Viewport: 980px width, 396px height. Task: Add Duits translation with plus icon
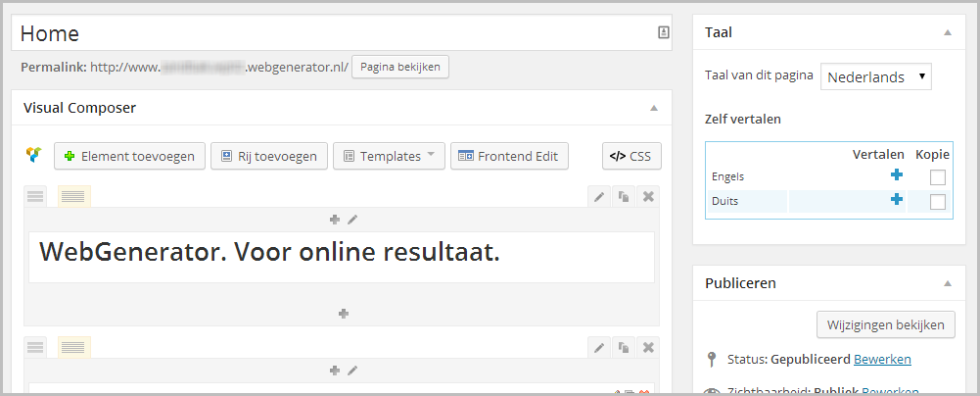[897, 200]
